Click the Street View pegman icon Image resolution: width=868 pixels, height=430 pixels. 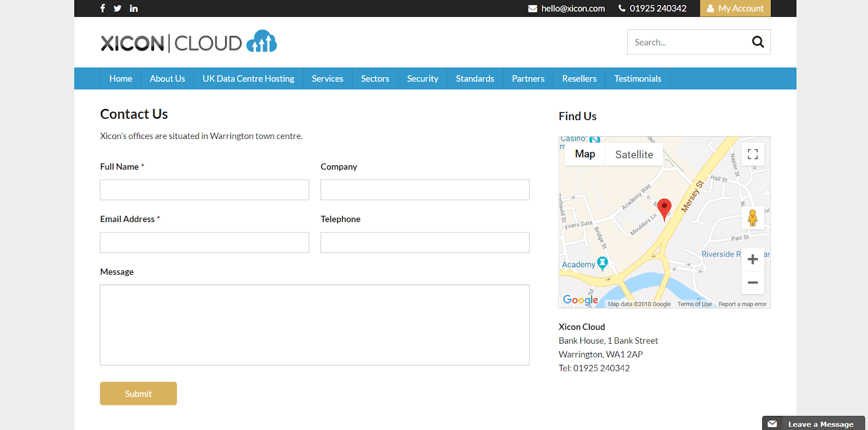[x=752, y=218]
